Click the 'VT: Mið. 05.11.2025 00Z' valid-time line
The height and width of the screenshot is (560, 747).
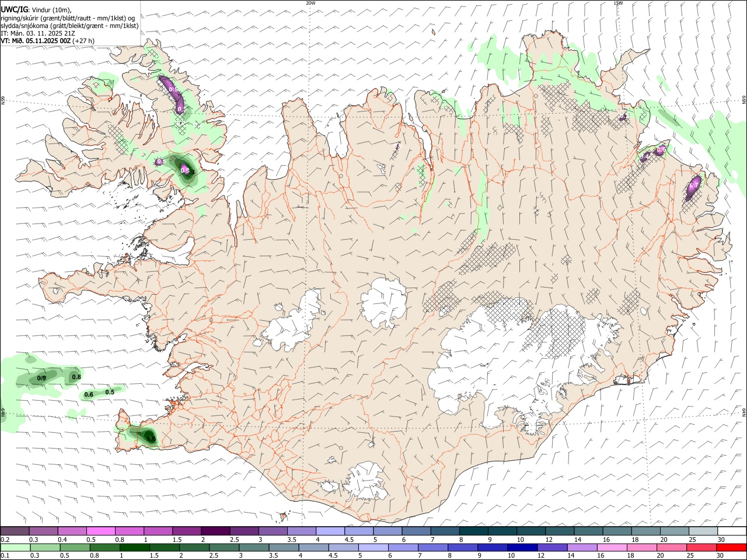tap(36, 41)
